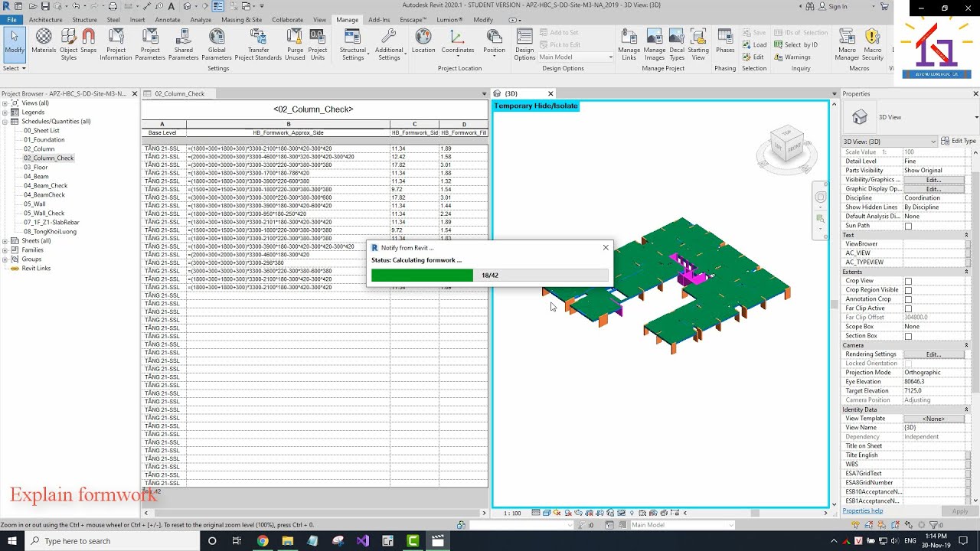The image size is (980, 551).
Task: Enable the Annotation Crop checkbox
Action: pyautogui.click(x=908, y=299)
